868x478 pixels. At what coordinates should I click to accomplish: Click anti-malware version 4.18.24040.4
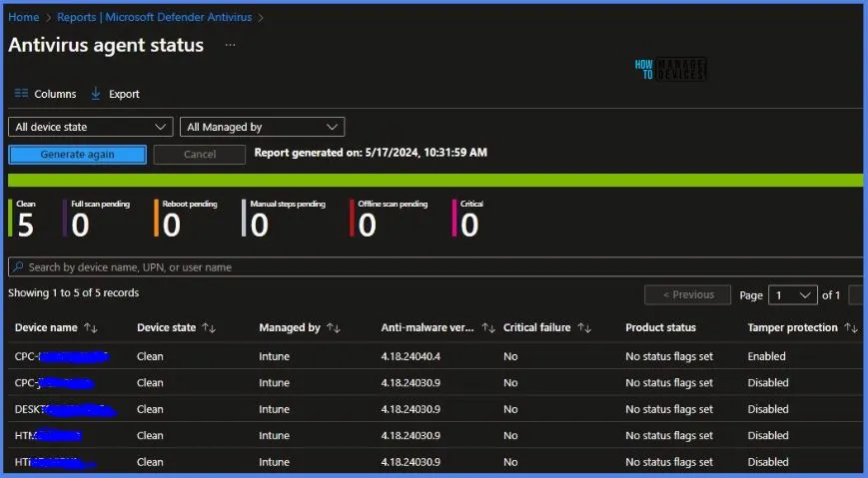point(411,357)
